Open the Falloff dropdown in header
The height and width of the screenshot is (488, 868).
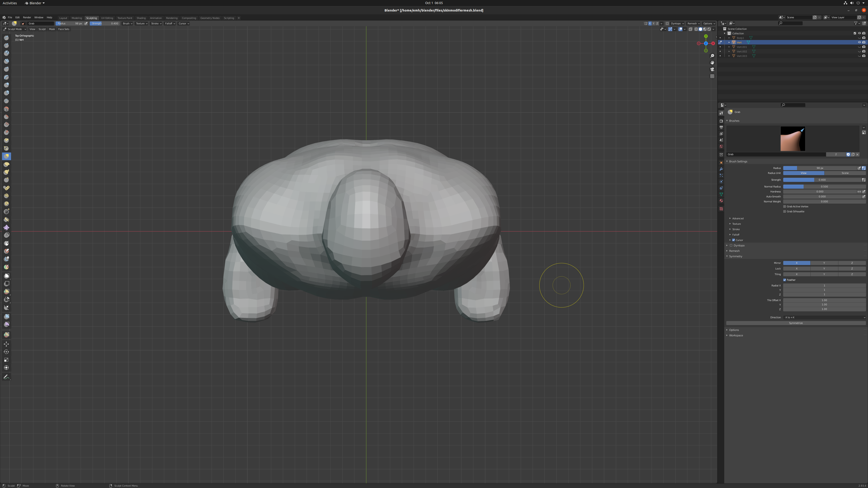pos(170,23)
